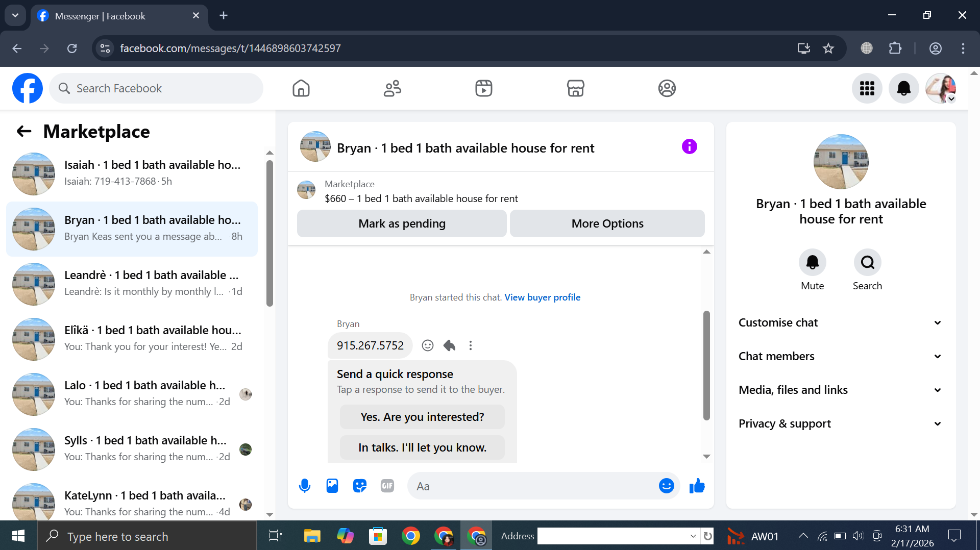Search within the Bryan conversation
The height and width of the screenshot is (550, 980).
tap(867, 262)
